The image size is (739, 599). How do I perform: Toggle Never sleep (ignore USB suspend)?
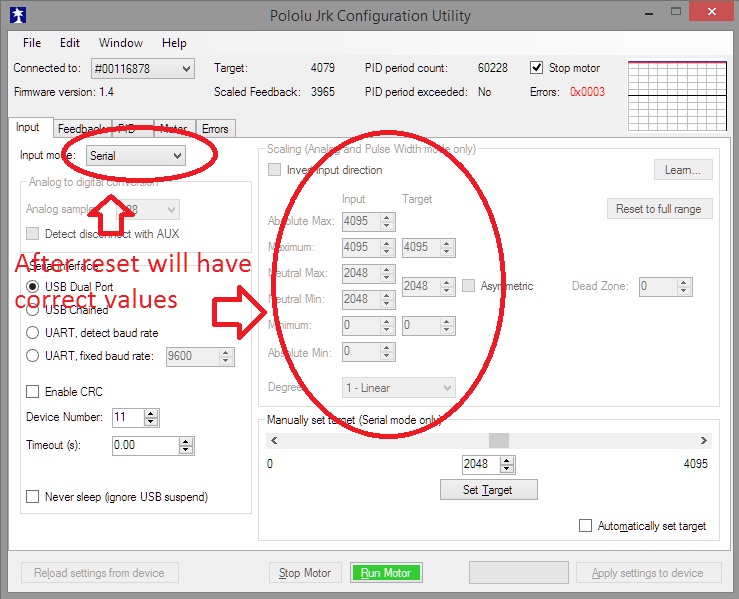point(32,497)
